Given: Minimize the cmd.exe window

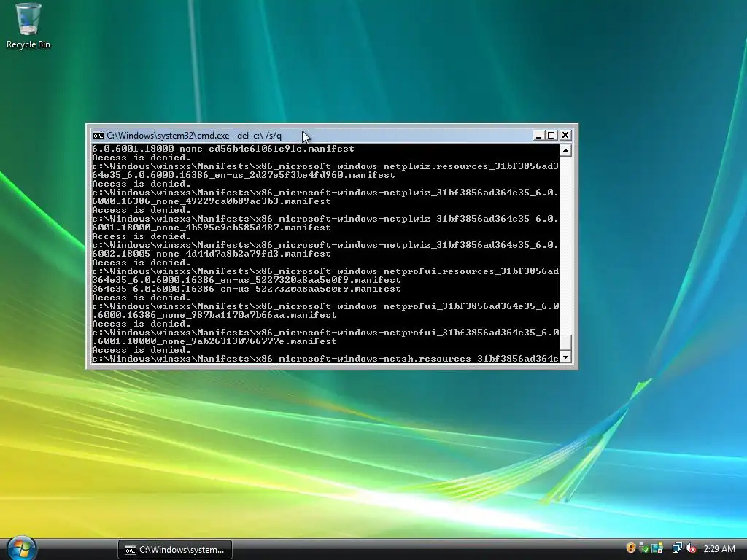Looking at the screenshot, I should (x=538, y=135).
